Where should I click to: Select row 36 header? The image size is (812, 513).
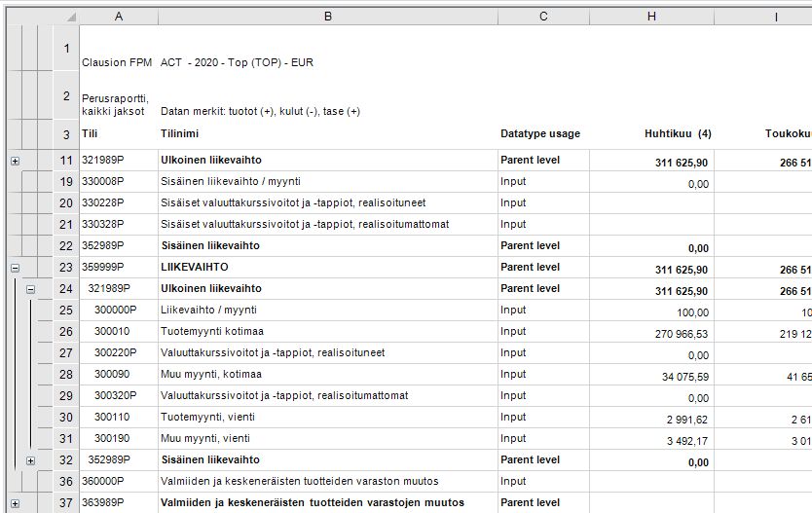[66, 482]
